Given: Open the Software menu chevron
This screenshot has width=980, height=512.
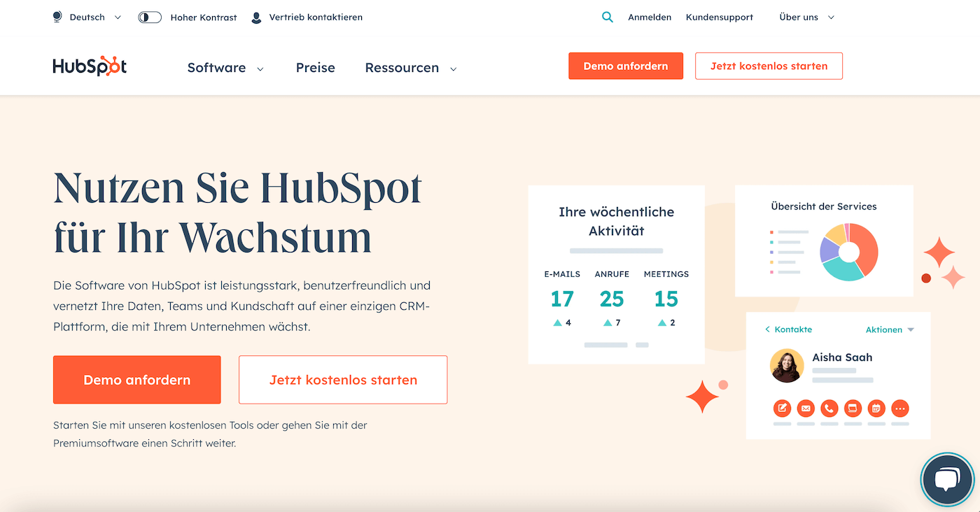Looking at the screenshot, I should pos(260,69).
